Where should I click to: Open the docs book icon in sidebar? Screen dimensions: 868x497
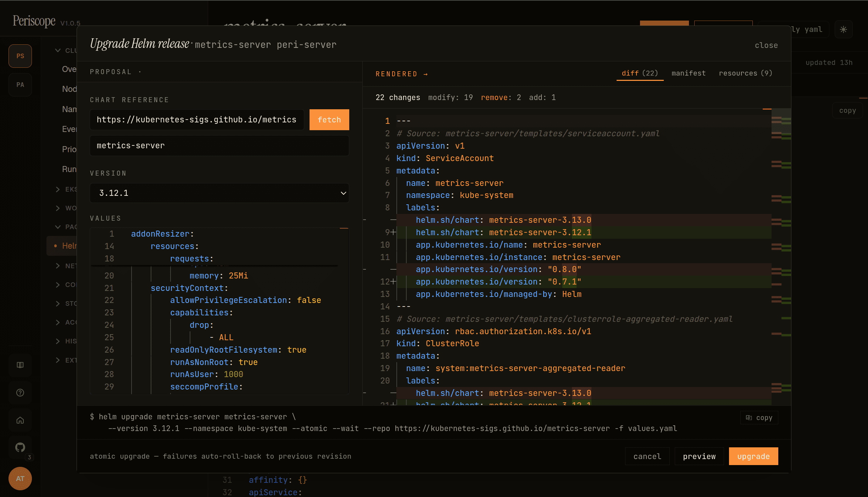20,365
